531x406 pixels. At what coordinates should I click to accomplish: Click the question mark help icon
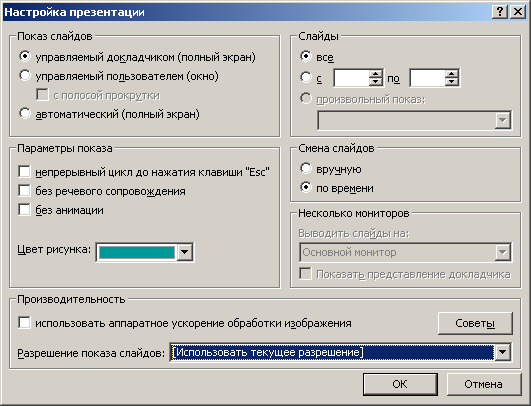point(500,12)
